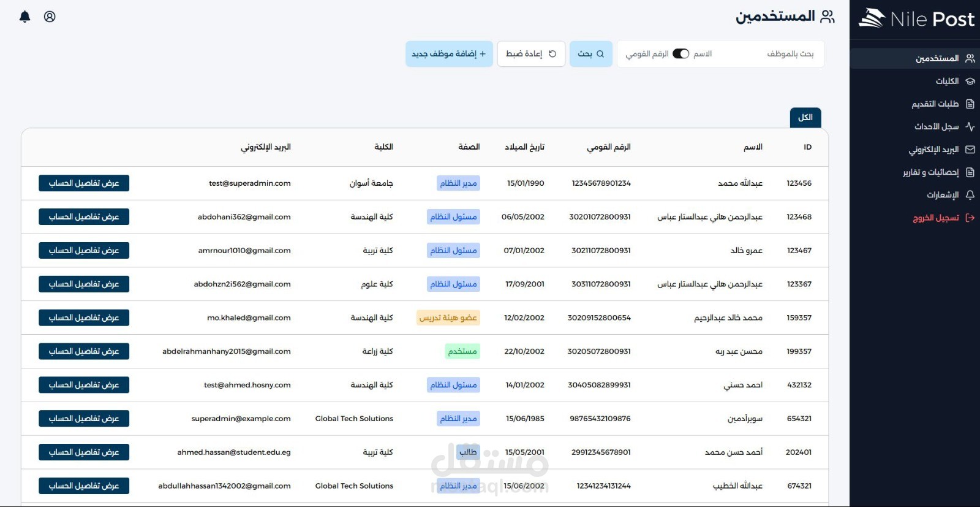Image resolution: width=980 pixels, height=507 pixels.
Task: Click the عضو هيئة تدريس role badge
Action: 448,318
